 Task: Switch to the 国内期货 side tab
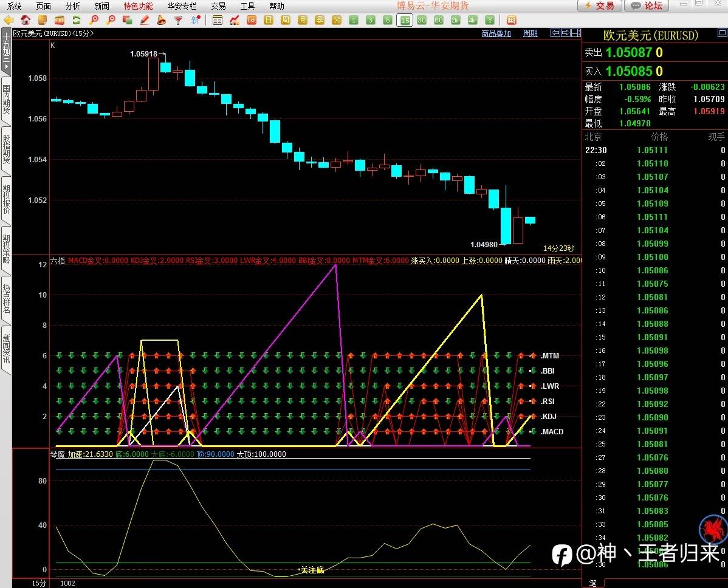click(x=6, y=100)
